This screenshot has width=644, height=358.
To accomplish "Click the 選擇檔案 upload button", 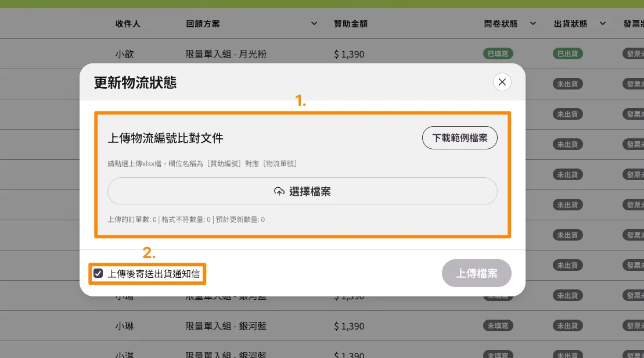I will click(x=302, y=191).
